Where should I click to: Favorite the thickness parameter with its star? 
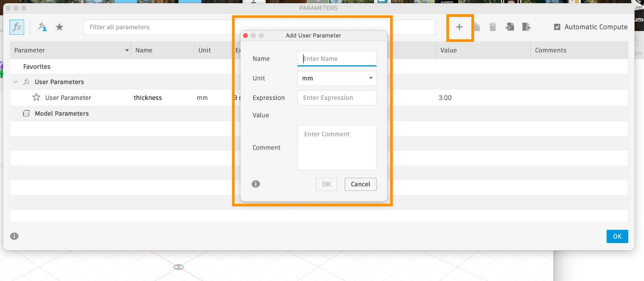(x=36, y=97)
